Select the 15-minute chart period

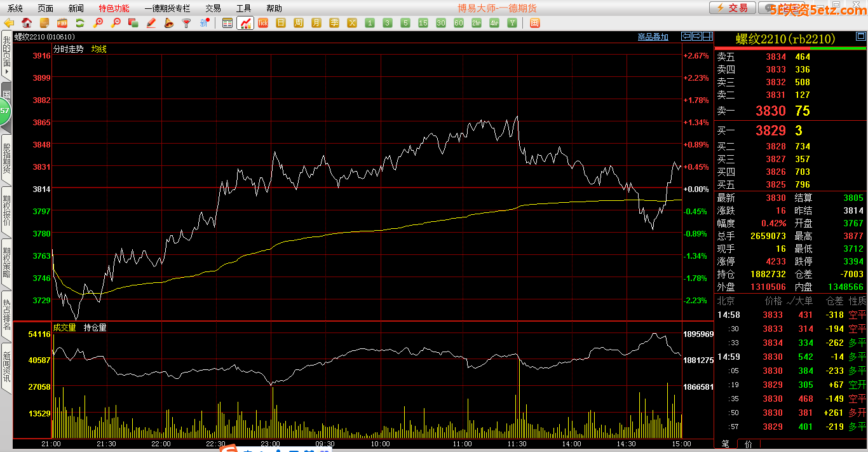point(423,23)
